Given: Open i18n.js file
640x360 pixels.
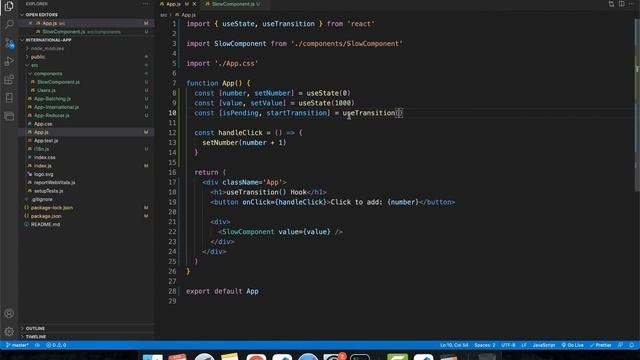Looking at the screenshot, I should (41, 149).
